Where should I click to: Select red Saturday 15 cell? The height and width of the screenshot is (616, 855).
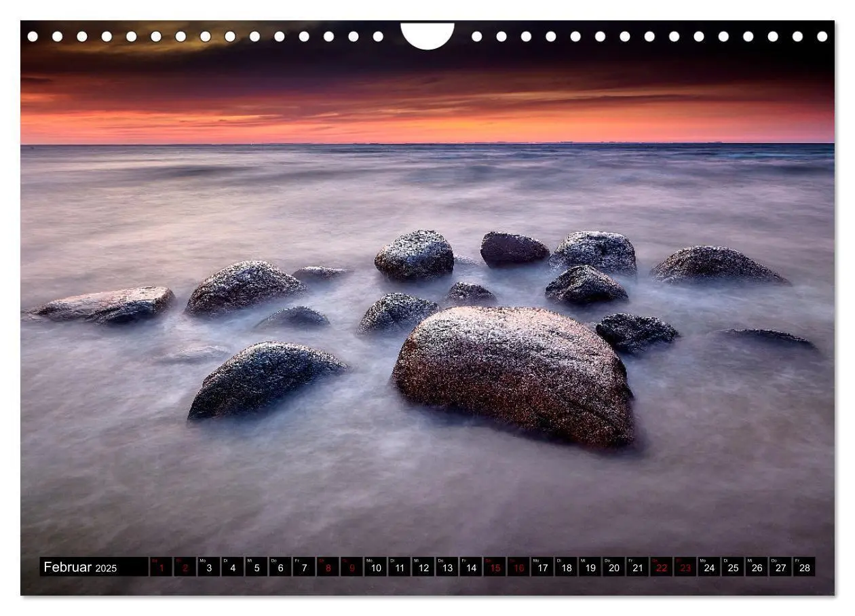click(x=495, y=567)
